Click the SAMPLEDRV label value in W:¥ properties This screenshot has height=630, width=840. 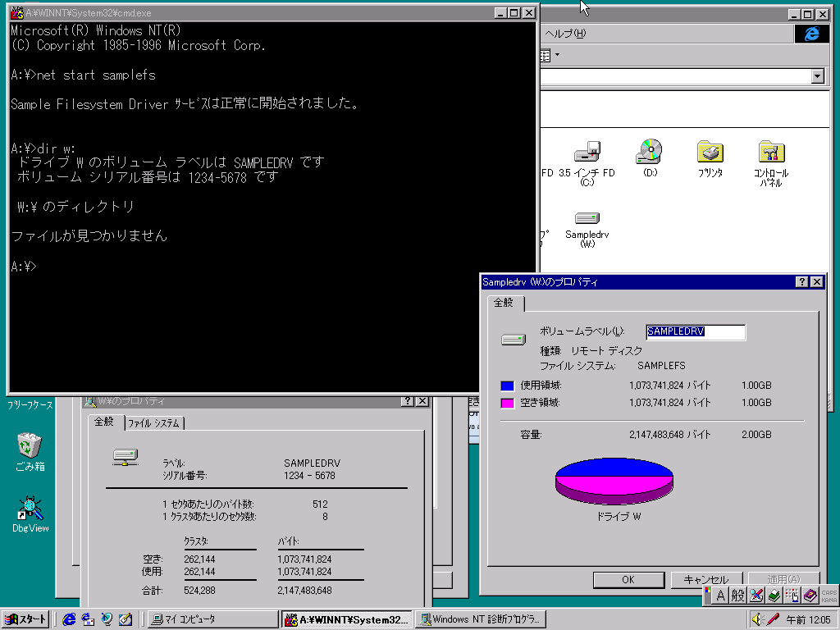[312, 463]
